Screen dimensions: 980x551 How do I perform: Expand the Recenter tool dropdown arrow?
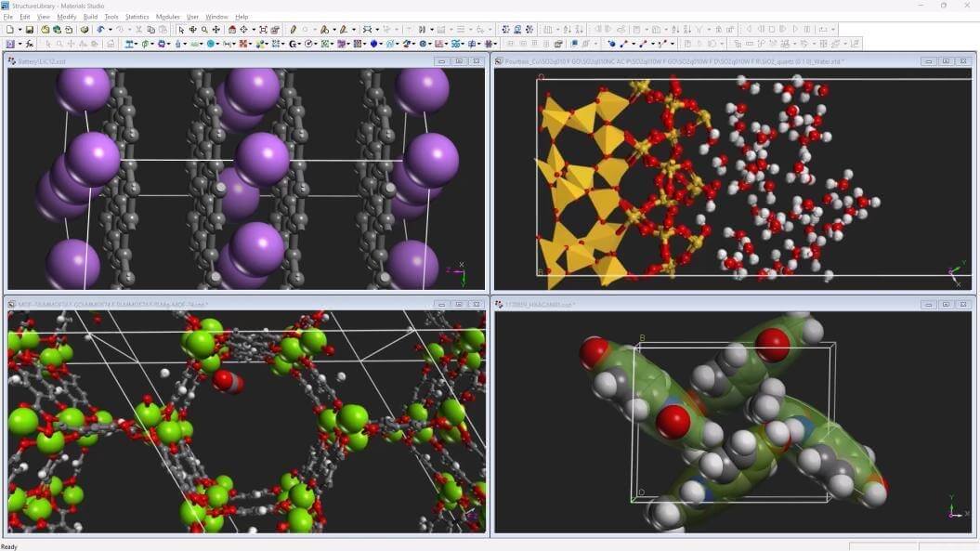[254, 30]
